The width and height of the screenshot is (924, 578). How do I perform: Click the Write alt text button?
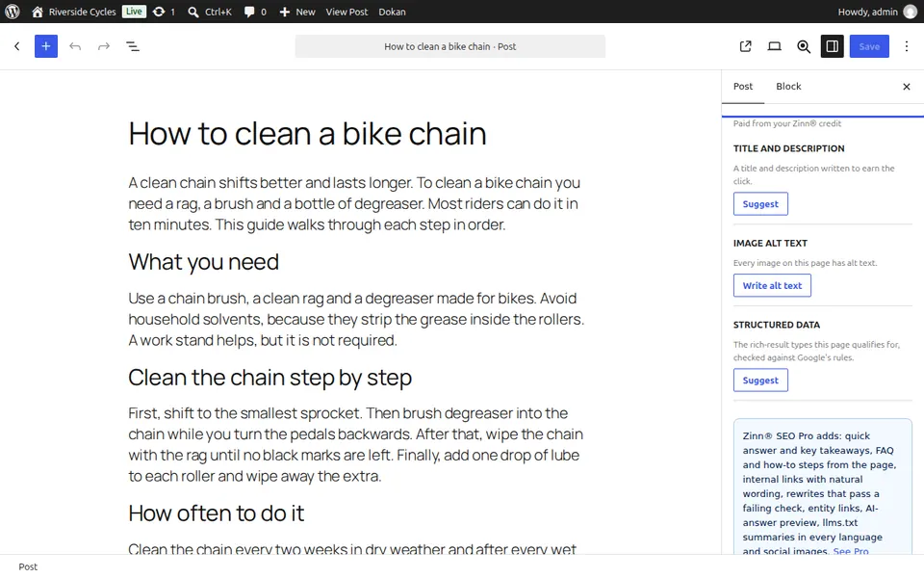[x=772, y=285]
